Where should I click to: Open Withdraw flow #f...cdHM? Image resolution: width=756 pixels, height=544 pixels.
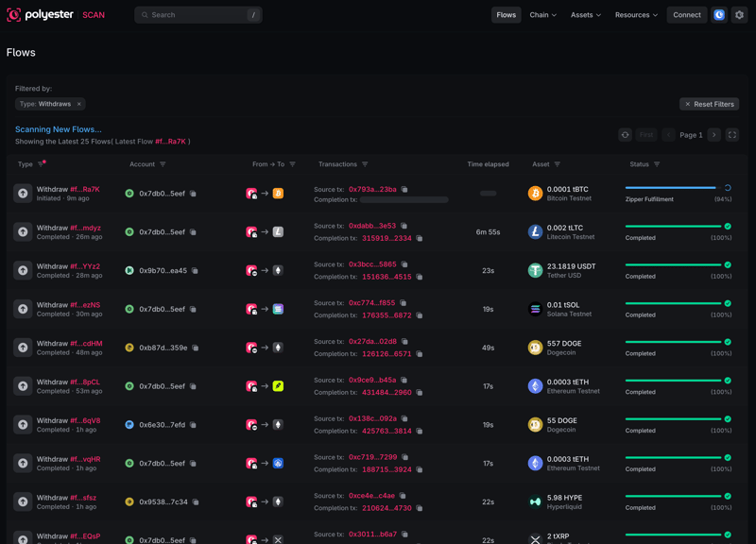pyautogui.click(x=86, y=344)
